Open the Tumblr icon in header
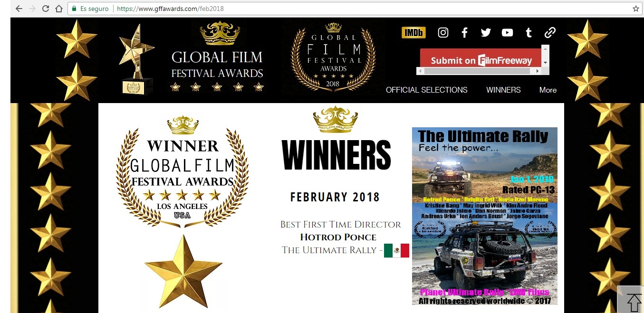Image resolution: width=644 pixels, height=313 pixels. point(529,32)
